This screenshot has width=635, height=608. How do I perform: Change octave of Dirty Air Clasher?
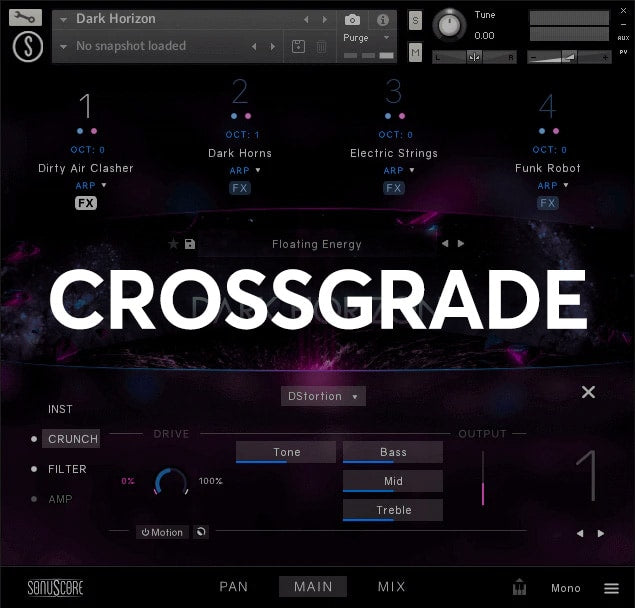pos(87,150)
